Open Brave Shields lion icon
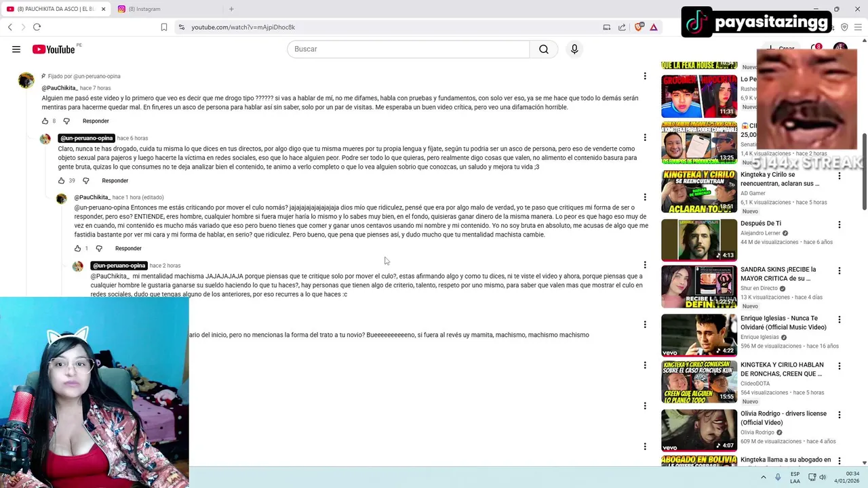 tap(638, 27)
